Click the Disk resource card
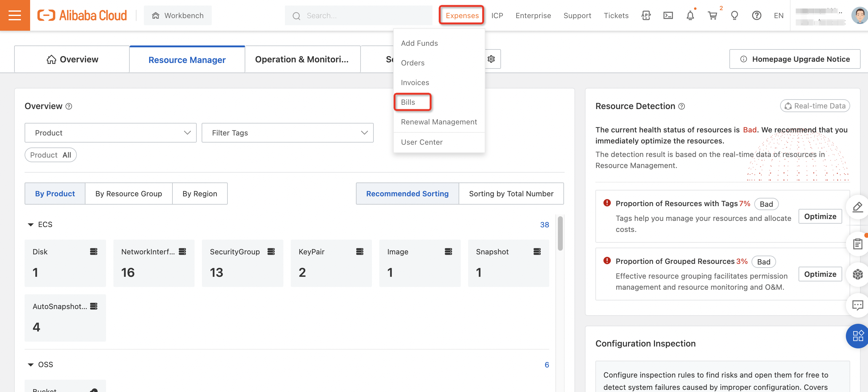868x392 pixels. 65,263
